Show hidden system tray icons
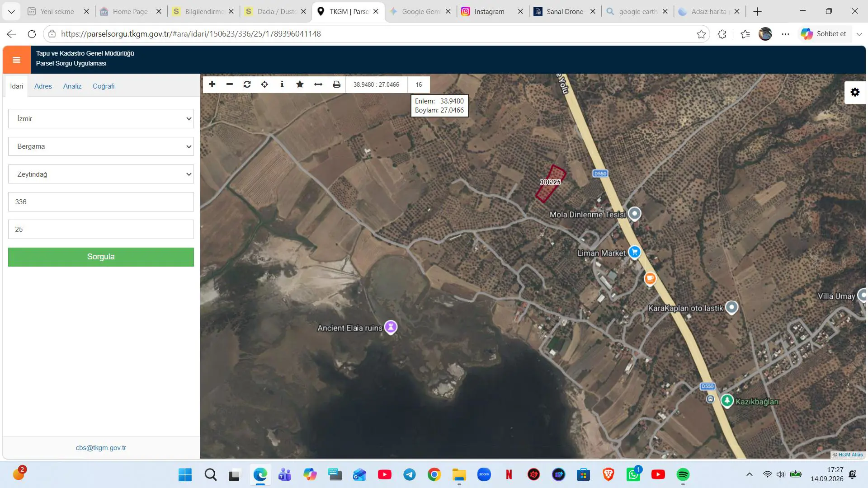868x488 pixels. pyautogui.click(x=749, y=474)
